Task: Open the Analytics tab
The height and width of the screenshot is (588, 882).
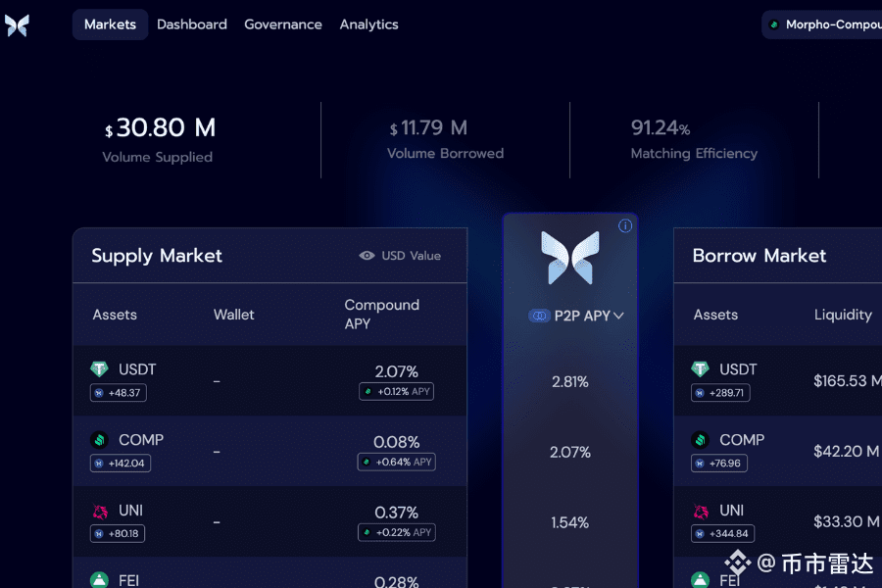Action: coord(369,24)
